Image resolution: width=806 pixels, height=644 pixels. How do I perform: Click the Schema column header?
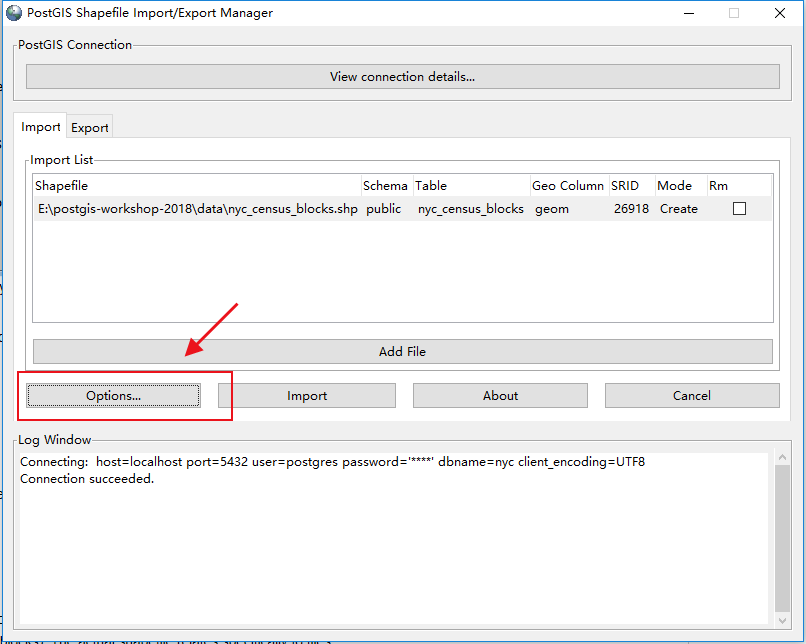(387, 186)
